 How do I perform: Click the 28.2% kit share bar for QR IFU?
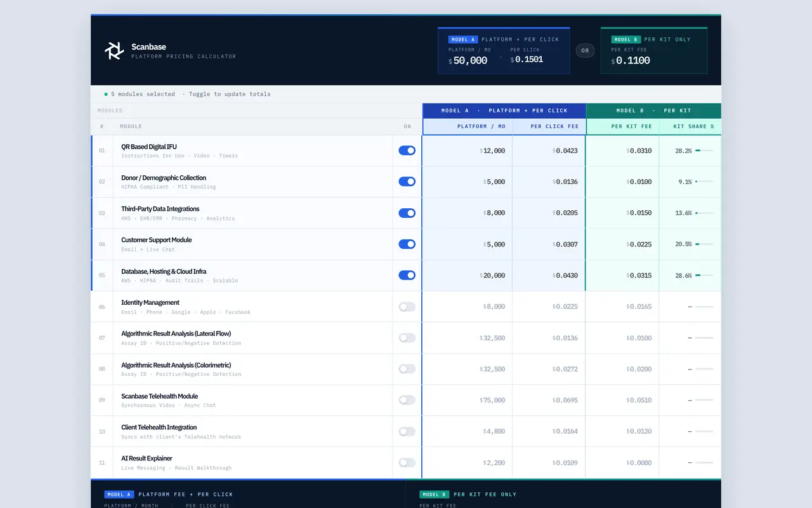[704, 150]
